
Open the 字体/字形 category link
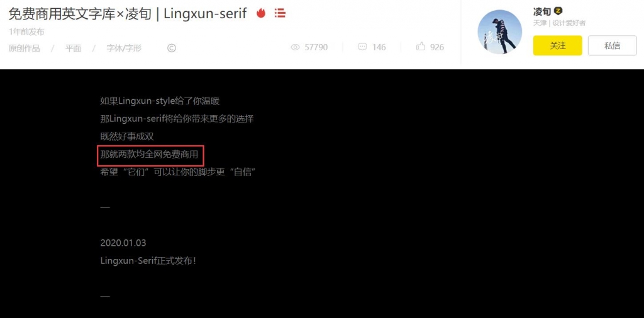tap(124, 48)
